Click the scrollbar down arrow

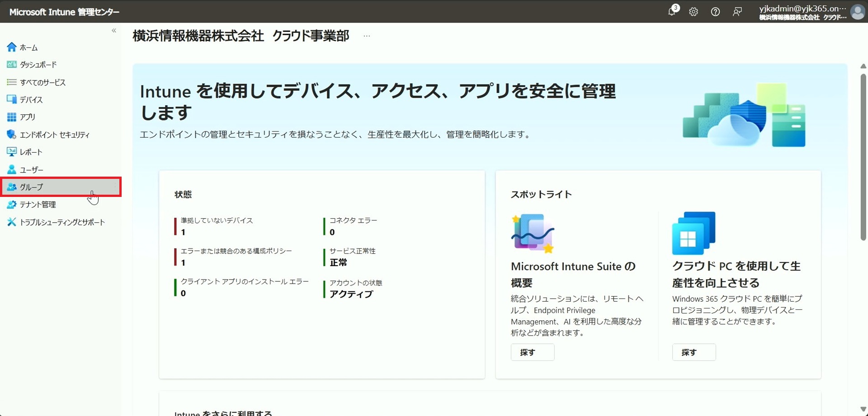(863, 409)
